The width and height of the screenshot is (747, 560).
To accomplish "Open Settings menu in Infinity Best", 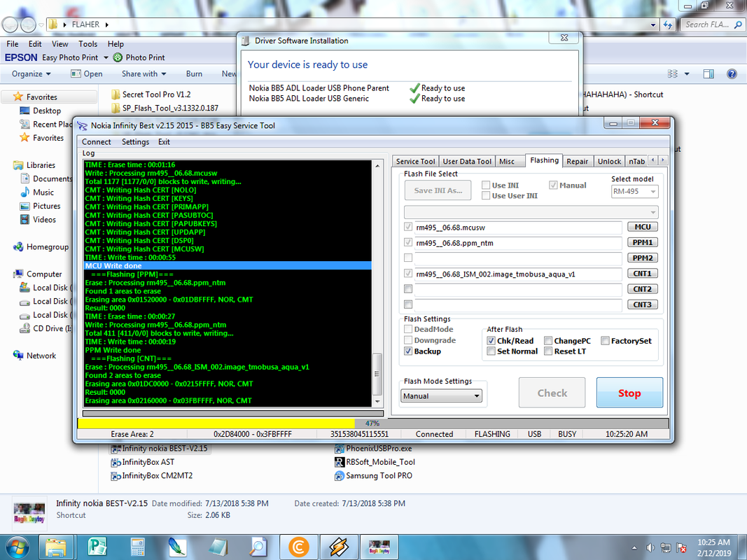I will (135, 142).
